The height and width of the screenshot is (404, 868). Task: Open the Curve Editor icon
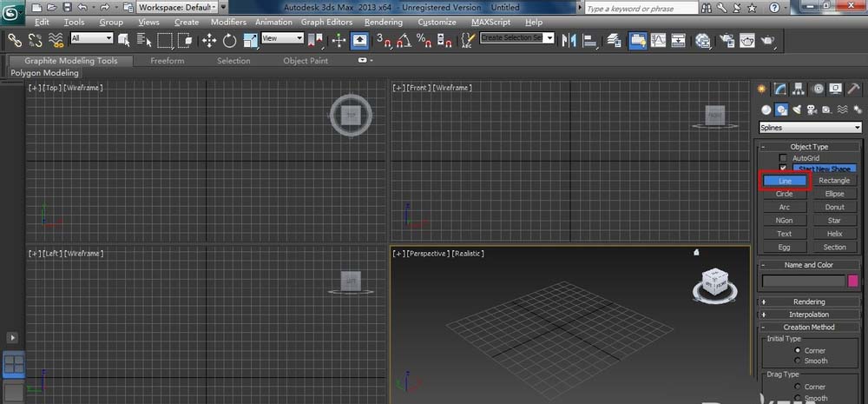659,40
